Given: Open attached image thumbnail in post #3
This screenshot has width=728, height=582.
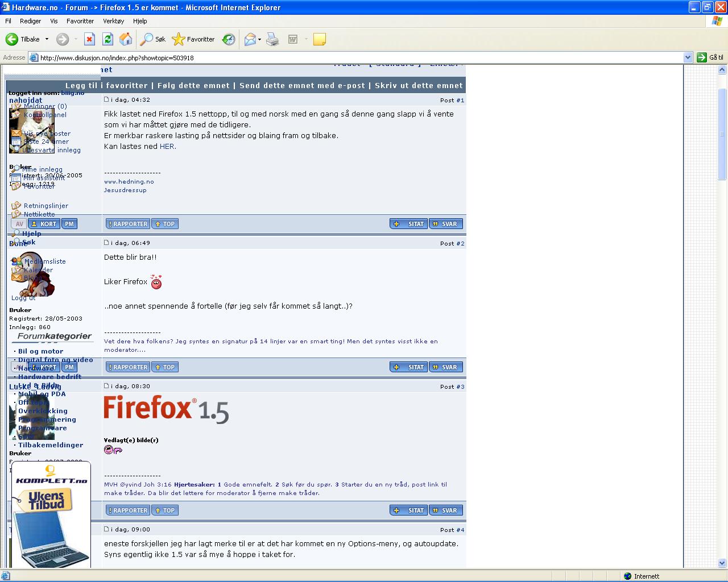Looking at the screenshot, I should click(x=113, y=450).
